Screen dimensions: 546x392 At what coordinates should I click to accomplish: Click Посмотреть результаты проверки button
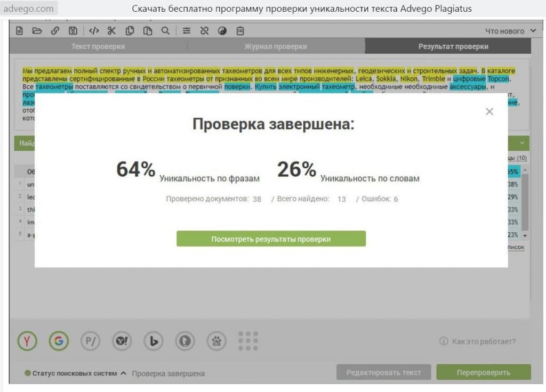coord(271,239)
